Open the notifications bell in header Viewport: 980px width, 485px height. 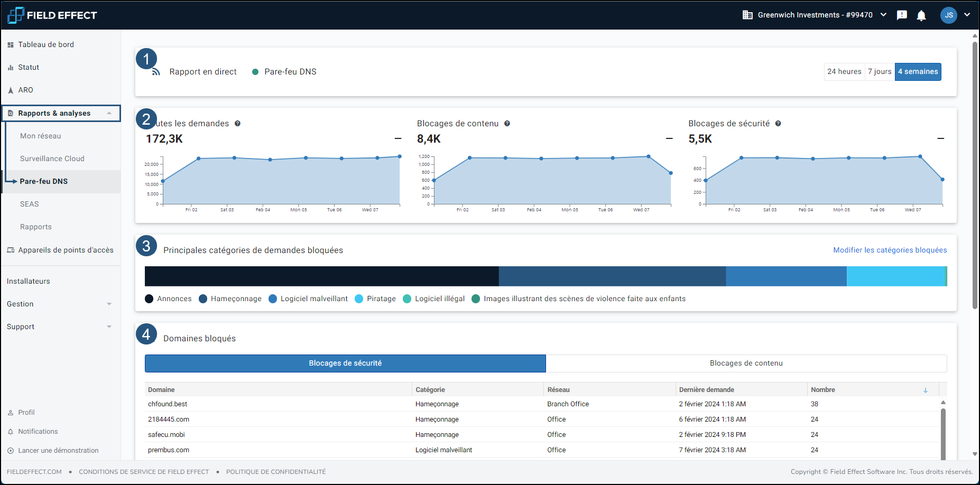[x=921, y=15]
